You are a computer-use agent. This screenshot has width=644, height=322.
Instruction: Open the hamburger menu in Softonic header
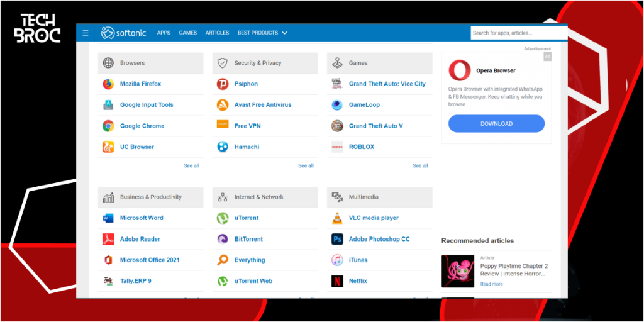[x=86, y=33]
